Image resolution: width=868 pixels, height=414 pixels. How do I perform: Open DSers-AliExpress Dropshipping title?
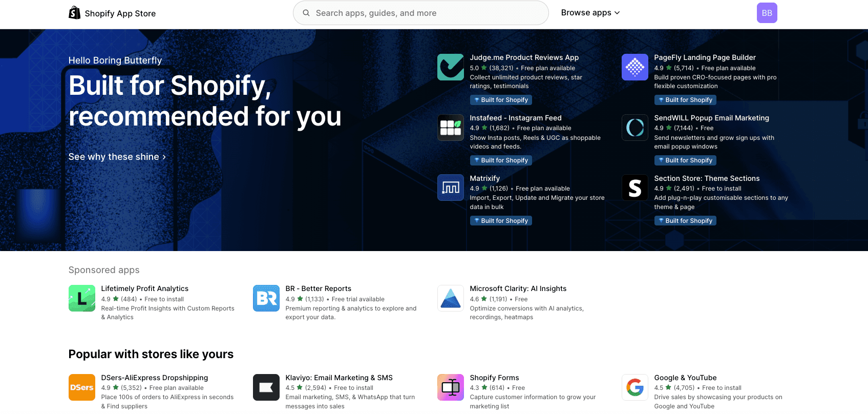[x=154, y=378]
